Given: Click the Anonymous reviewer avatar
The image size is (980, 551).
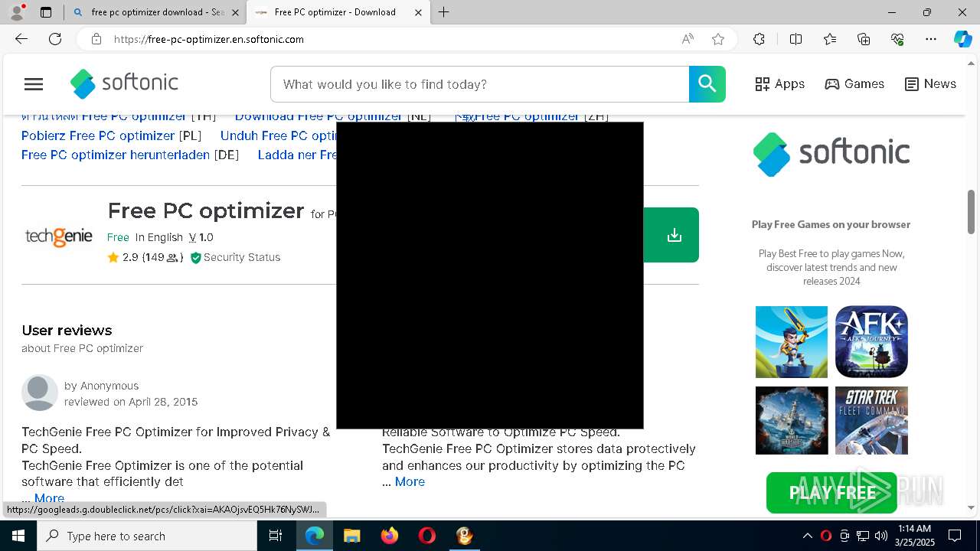Looking at the screenshot, I should click(x=40, y=393).
